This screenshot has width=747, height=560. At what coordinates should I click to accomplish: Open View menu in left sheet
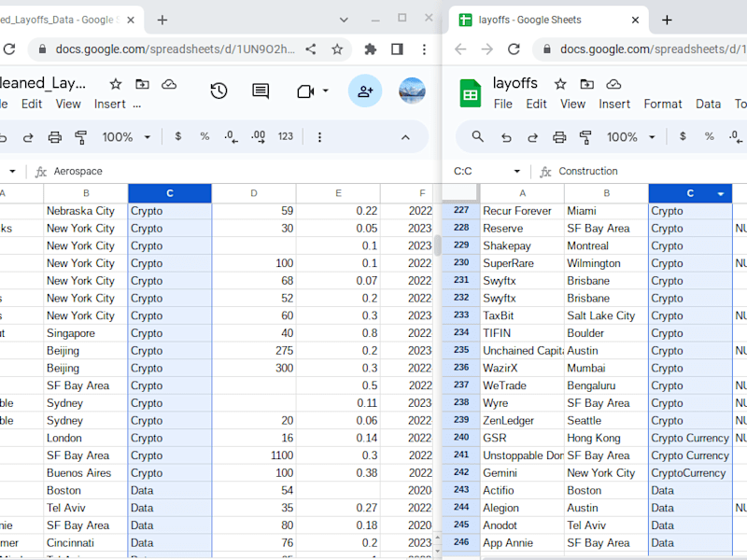pos(68,104)
